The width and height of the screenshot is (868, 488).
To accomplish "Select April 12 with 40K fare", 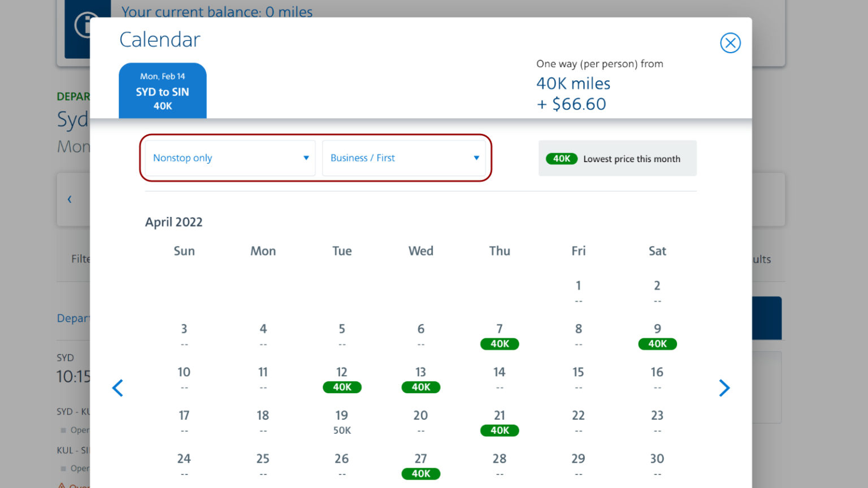I will pyautogui.click(x=342, y=387).
